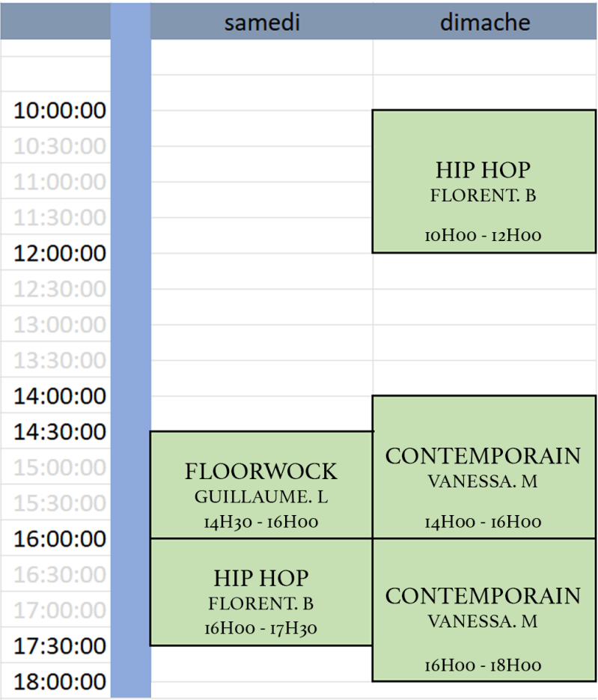Click the greyed 11:00:00 time label
This screenshot has height=700, width=598.
(60, 182)
